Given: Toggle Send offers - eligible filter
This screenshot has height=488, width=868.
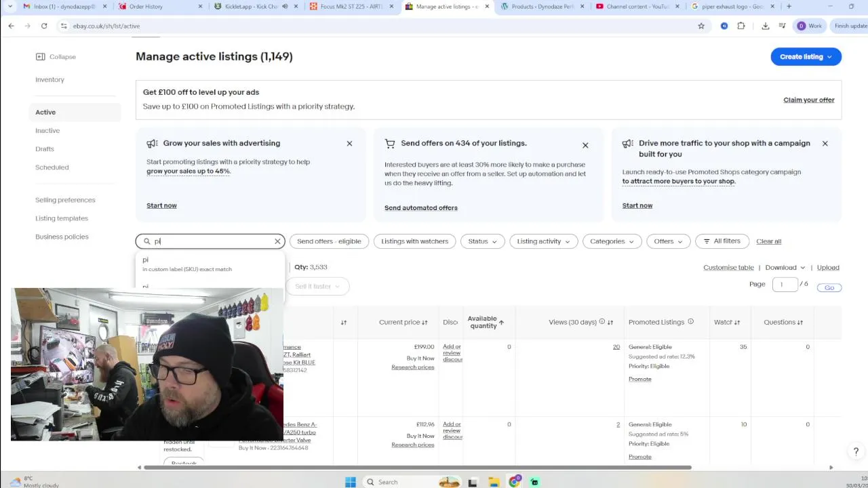Looking at the screenshot, I should coord(329,241).
